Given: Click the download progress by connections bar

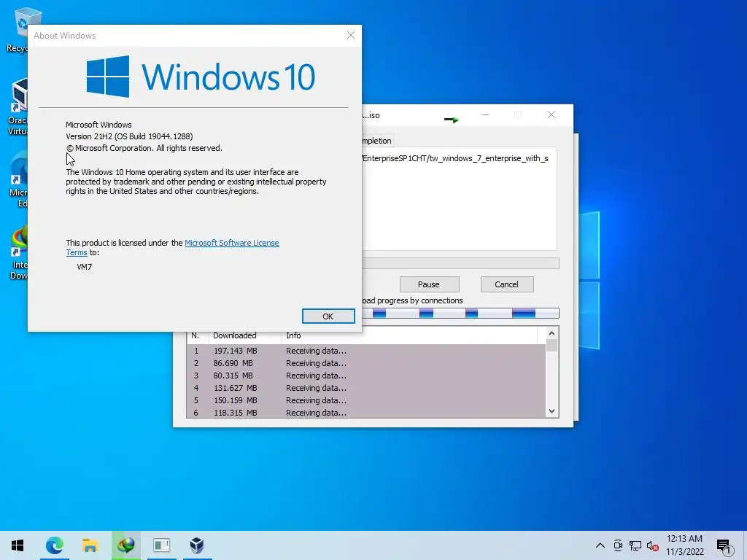Looking at the screenshot, I should coord(460,313).
